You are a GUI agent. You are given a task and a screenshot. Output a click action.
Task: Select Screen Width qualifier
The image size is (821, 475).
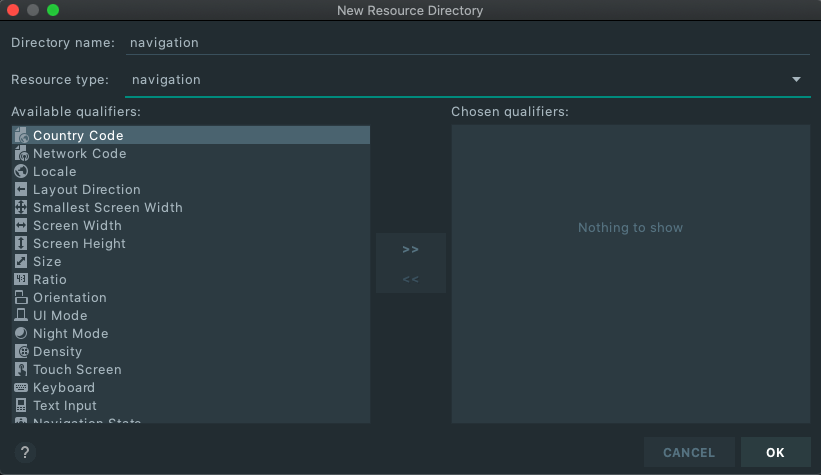[191, 225]
